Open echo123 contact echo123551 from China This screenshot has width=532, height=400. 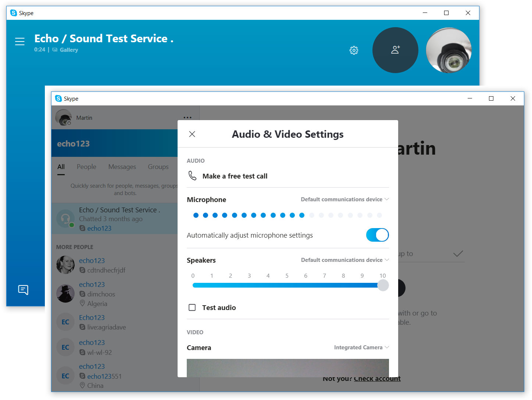pos(115,376)
